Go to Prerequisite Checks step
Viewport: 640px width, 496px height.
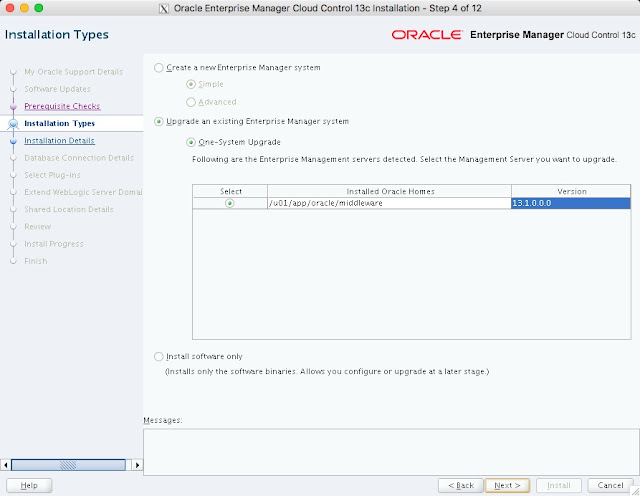pyautogui.click(x=62, y=106)
